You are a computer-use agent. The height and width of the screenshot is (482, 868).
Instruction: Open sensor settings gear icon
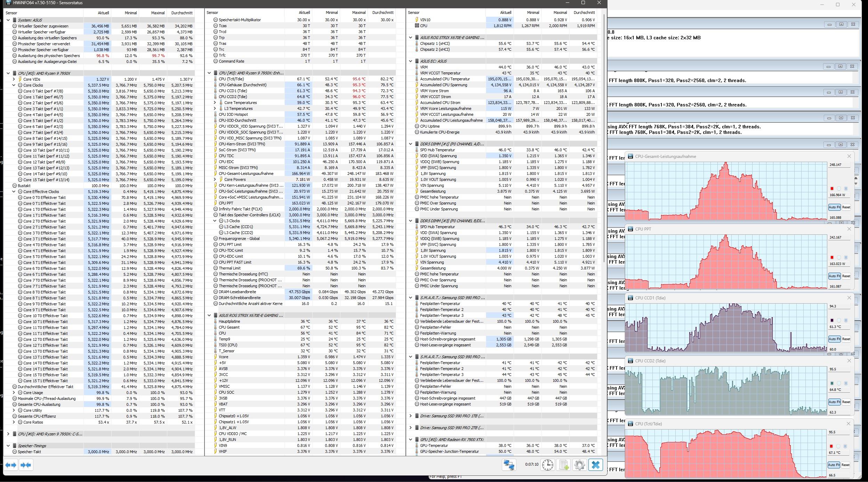580,465
